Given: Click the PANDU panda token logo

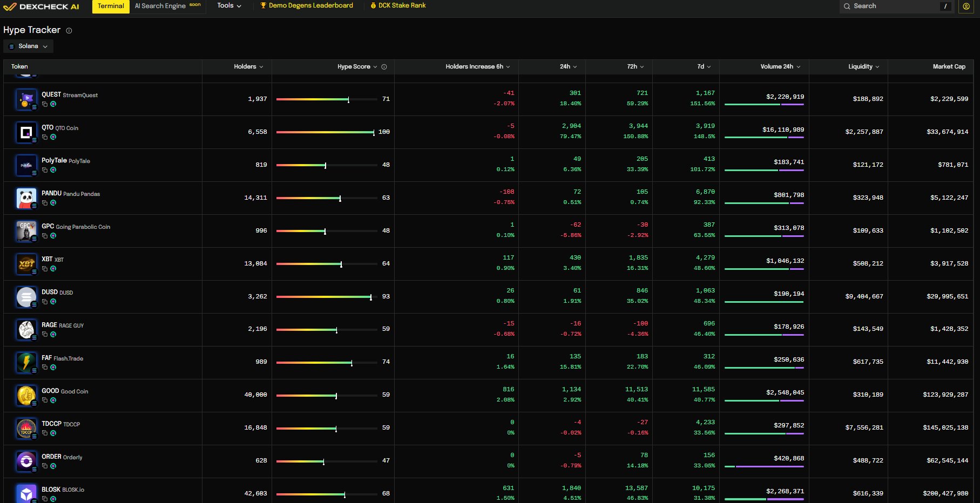Looking at the screenshot, I should [x=26, y=198].
